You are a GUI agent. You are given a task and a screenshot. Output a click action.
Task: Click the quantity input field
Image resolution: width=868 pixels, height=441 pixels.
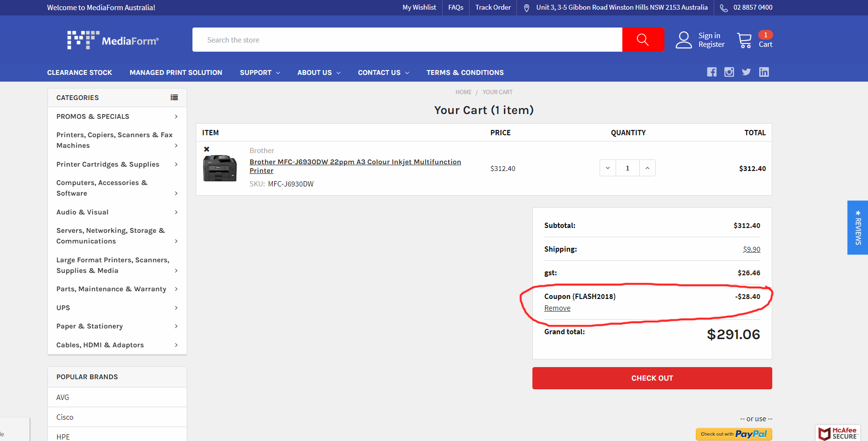point(628,168)
